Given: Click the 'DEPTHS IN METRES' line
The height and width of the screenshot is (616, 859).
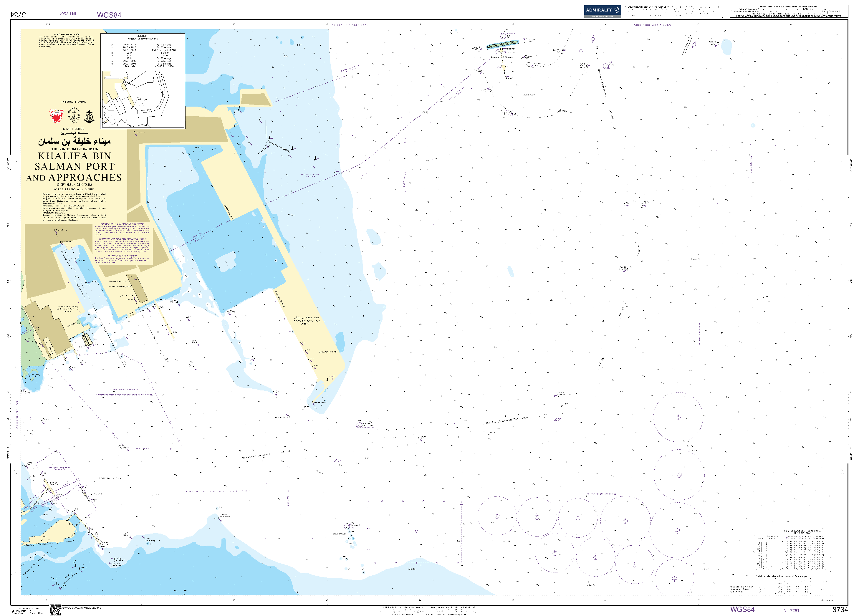Looking at the screenshot, I should click(74, 185).
